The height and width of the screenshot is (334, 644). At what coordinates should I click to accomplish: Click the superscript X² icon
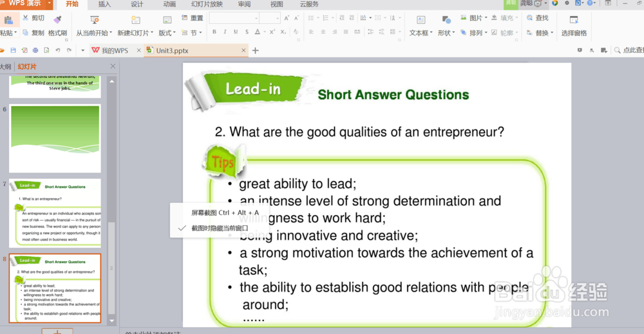(x=272, y=32)
